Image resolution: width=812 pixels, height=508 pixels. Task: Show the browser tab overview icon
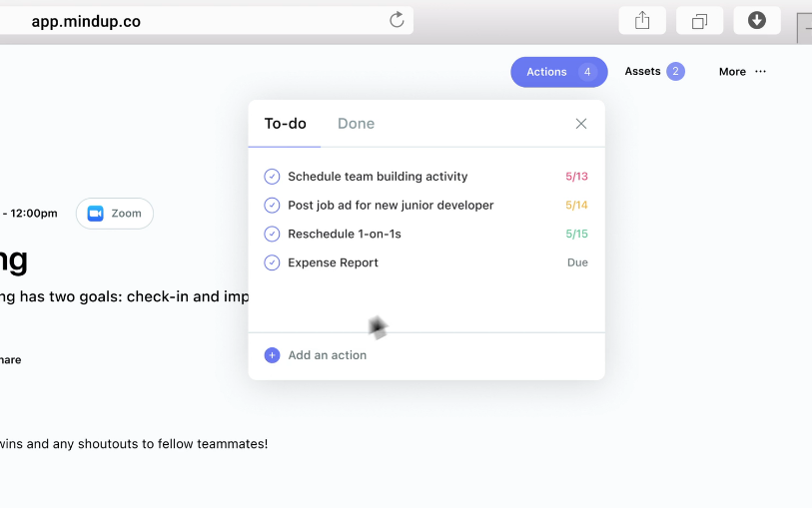click(x=699, y=21)
